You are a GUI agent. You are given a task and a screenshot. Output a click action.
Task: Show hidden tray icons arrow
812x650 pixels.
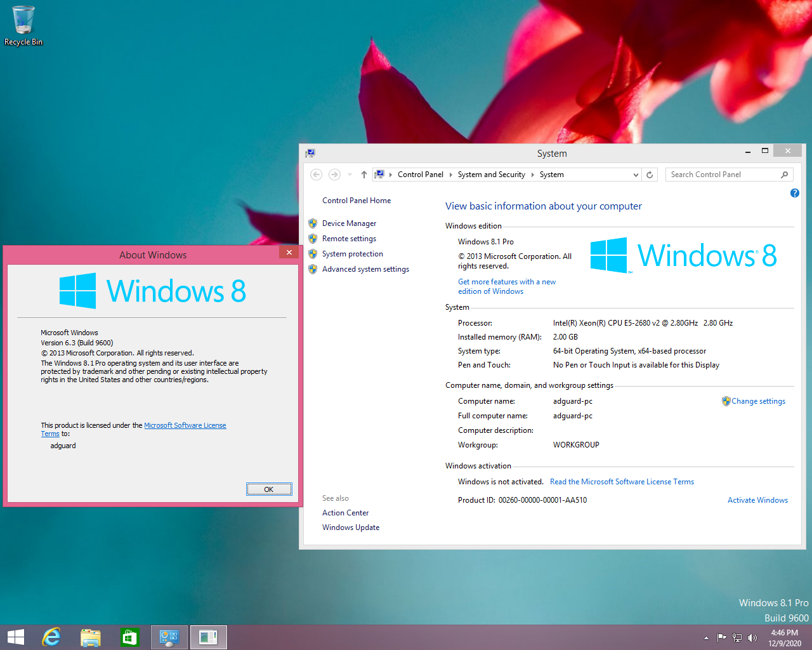click(x=706, y=638)
